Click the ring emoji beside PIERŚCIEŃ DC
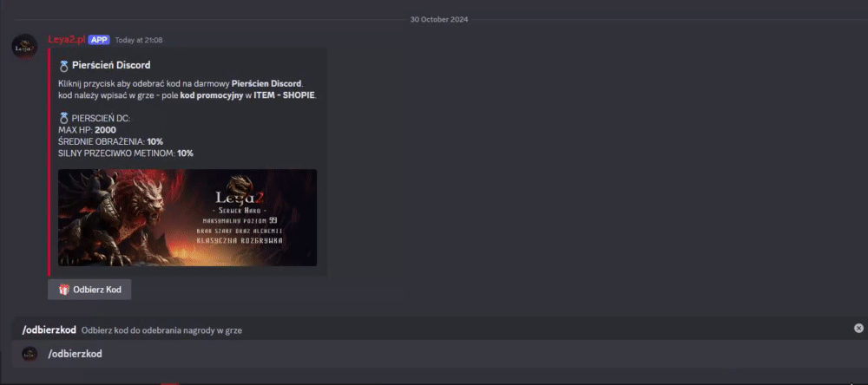868x385 pixels. (63, 118)
